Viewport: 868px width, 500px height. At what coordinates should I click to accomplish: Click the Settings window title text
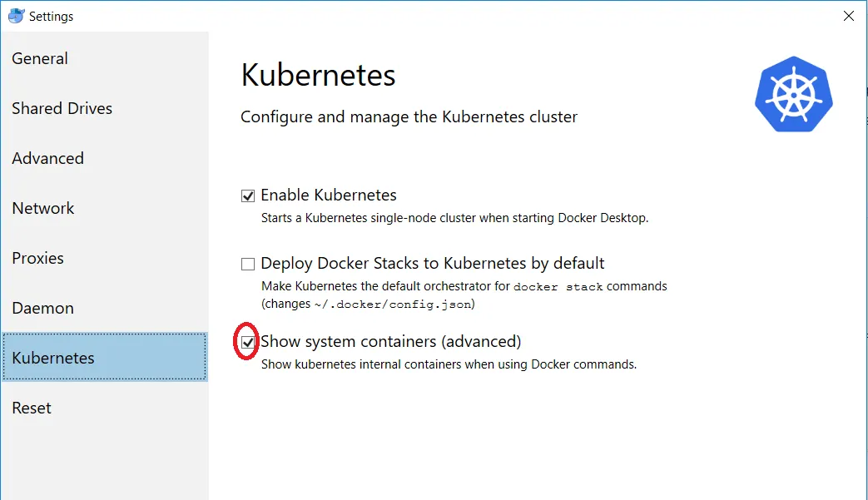click(x=52, y=16)
